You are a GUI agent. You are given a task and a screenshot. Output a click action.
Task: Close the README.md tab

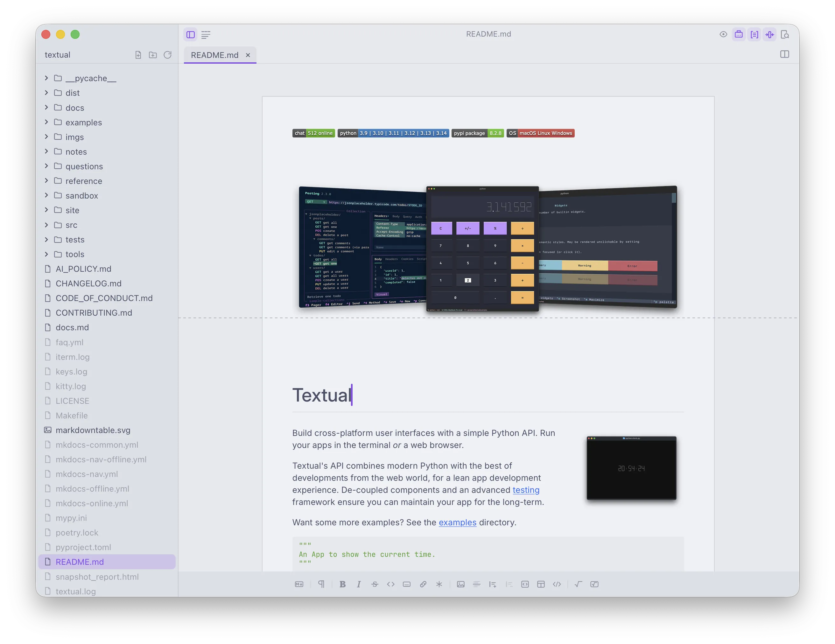click(248, 55)
